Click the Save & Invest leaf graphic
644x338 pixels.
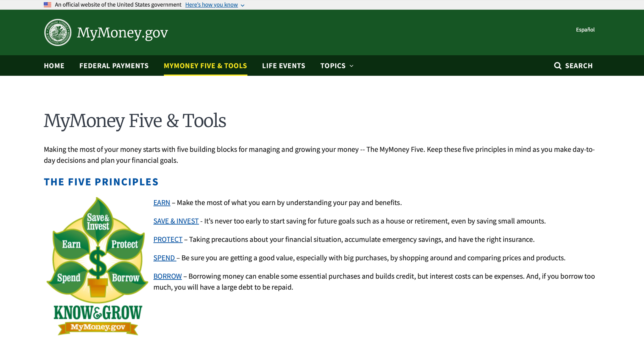[98, 221]
